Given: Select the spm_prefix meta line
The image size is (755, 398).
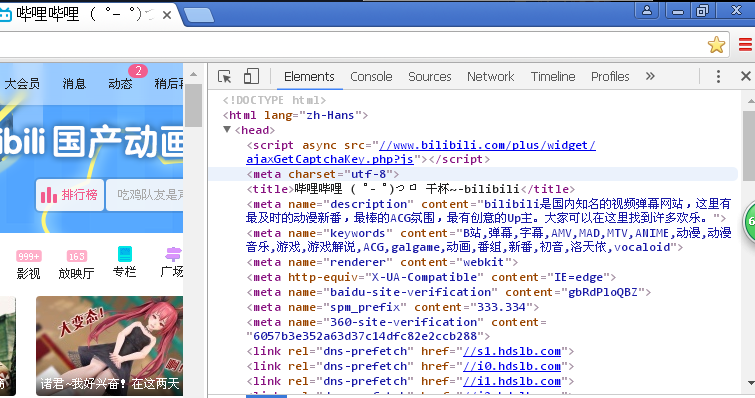Looking at the screenshot, I should [x=392, y=307].
